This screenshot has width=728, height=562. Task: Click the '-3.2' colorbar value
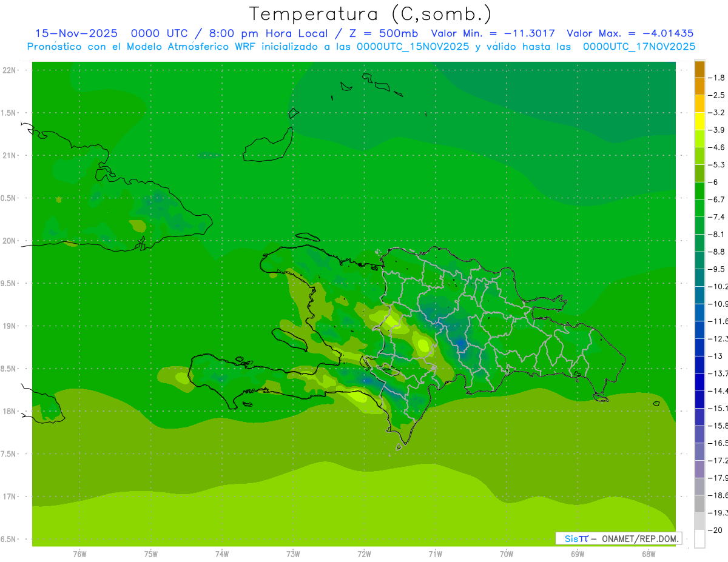(716, 112)
